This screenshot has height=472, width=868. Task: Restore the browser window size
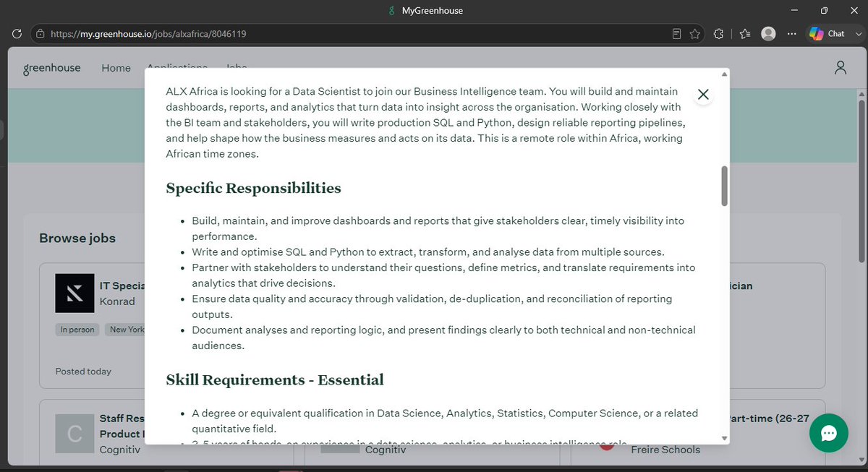tap(823, 11)
